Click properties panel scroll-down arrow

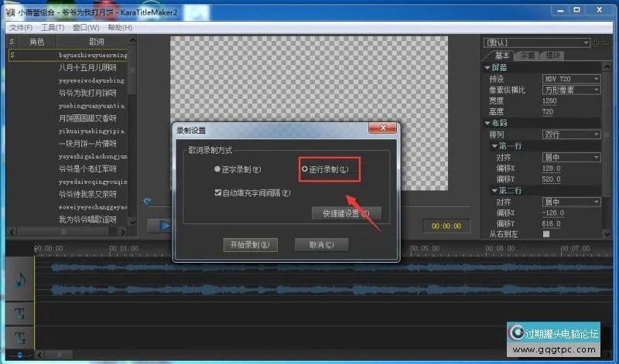[607, 234]
